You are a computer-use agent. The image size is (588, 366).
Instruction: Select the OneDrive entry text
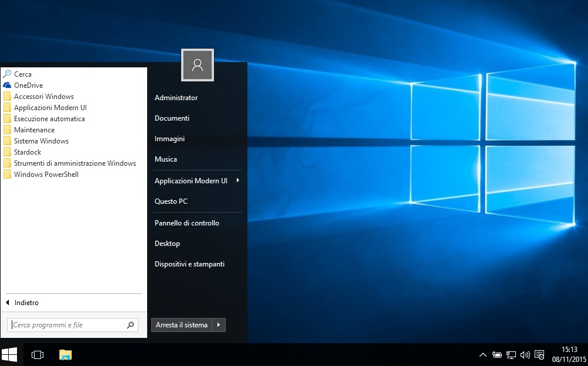tap(29, 85)
